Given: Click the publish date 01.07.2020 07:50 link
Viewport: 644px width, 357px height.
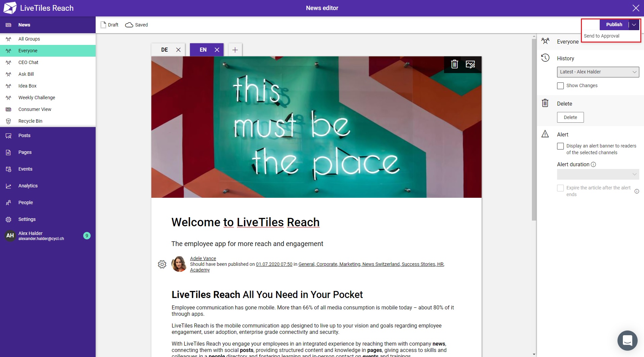Looking at the screenshot, I should tap(274, 264).
